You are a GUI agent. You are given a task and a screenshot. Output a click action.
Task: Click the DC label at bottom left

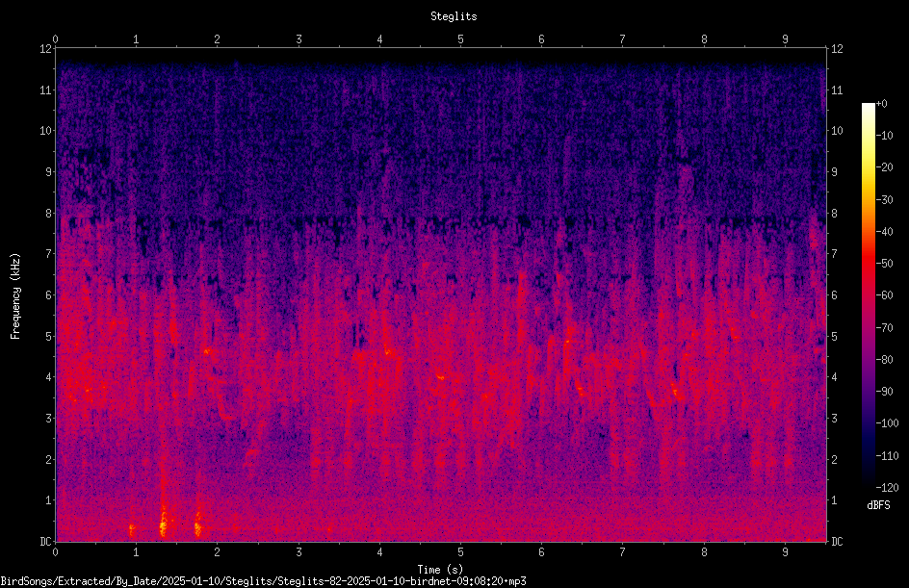click(46, 541)
